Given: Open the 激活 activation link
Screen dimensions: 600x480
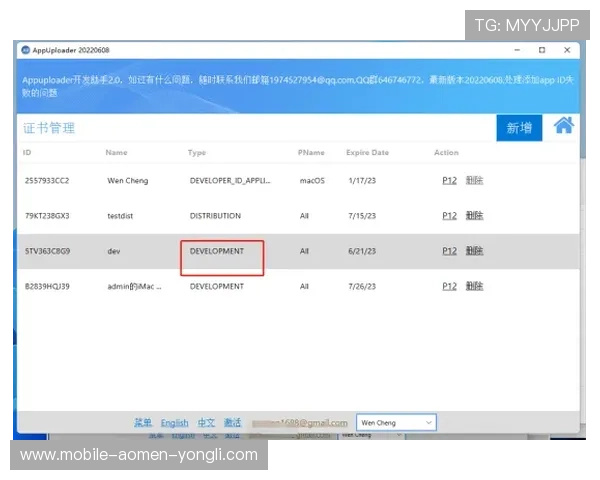Looking at the screenshot, I should click(232, 423).
